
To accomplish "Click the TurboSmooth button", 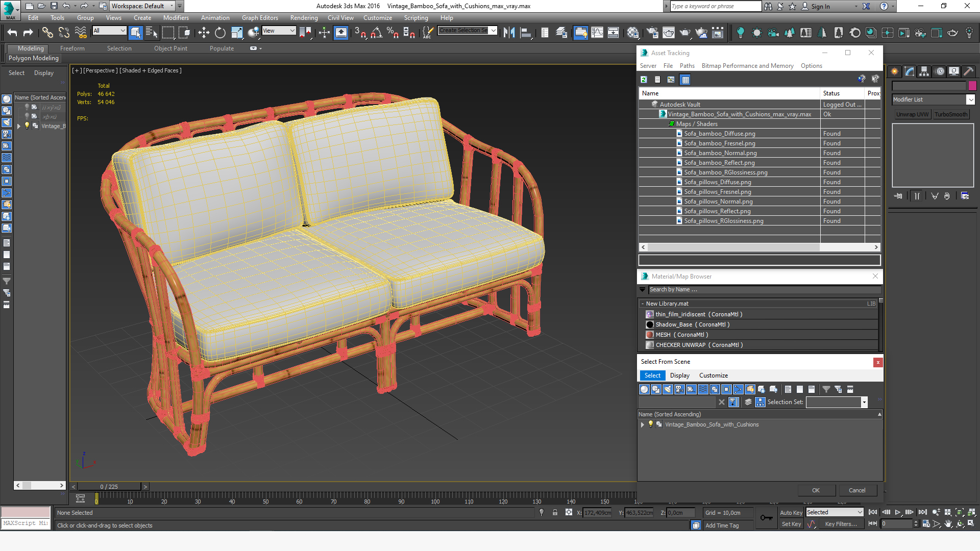I will pos(951,114).
